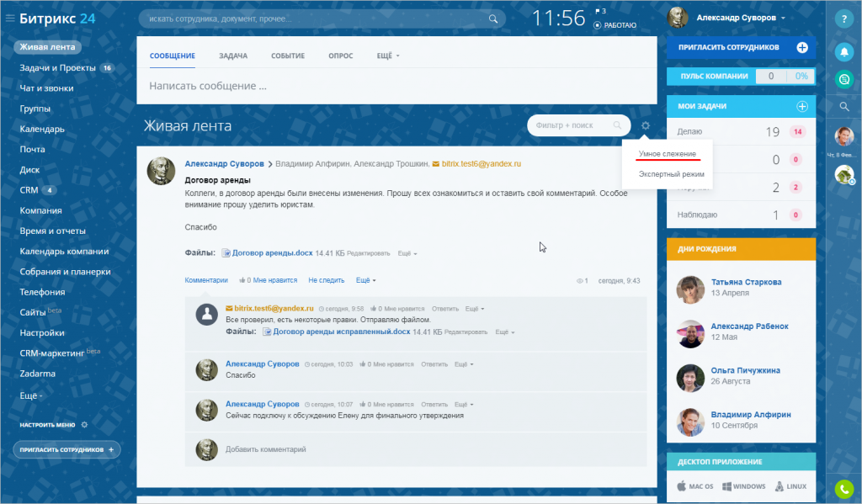Expand Ещё on the 10:03 Спасибо comment
Viewport: 862px width, 504px height.
(464, 364)
